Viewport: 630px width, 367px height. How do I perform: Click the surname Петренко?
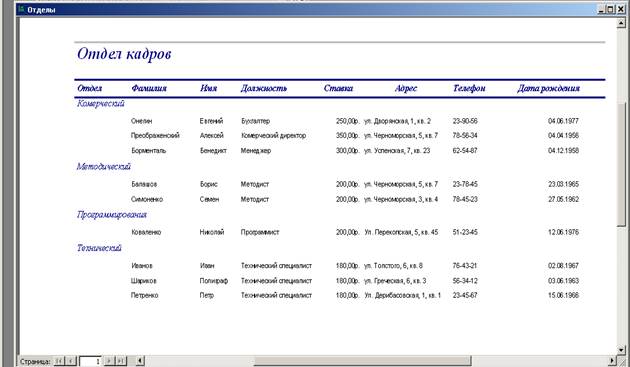tap(145, 295)
